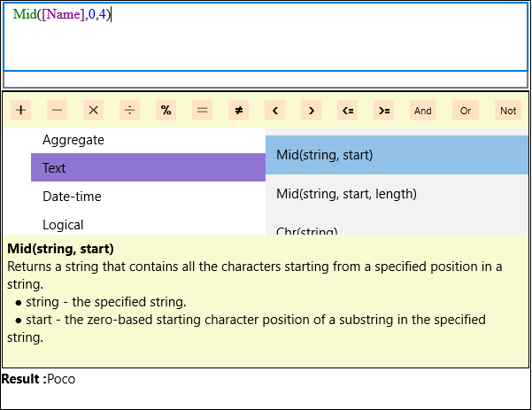Insert the minus operator
This screenshot has height=410, width=532.
(x=57, y=111)
